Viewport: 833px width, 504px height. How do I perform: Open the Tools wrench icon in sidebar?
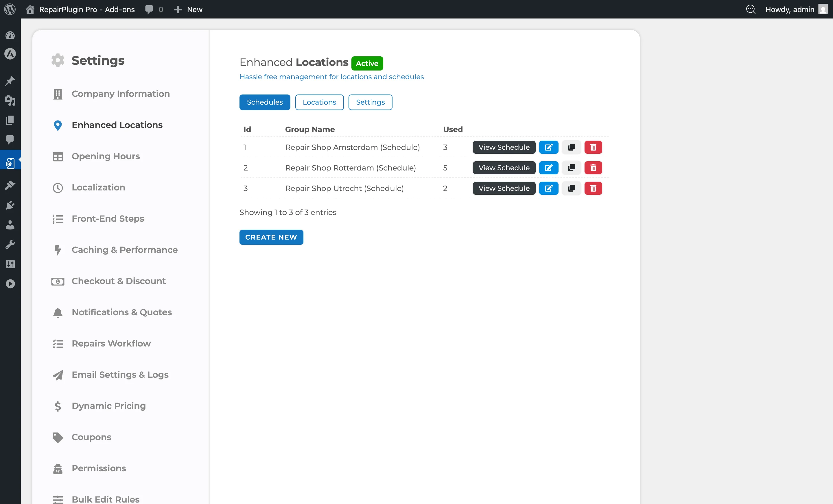[10, 244]
